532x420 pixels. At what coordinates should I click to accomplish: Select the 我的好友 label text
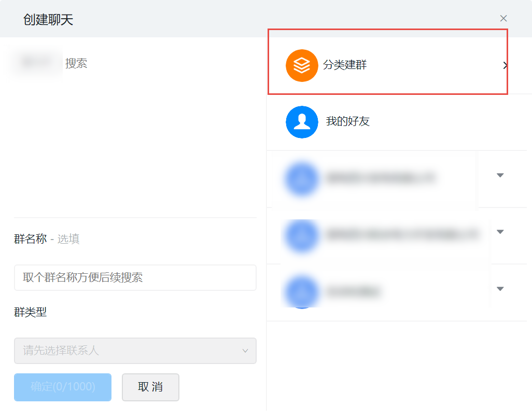point(347,122)
